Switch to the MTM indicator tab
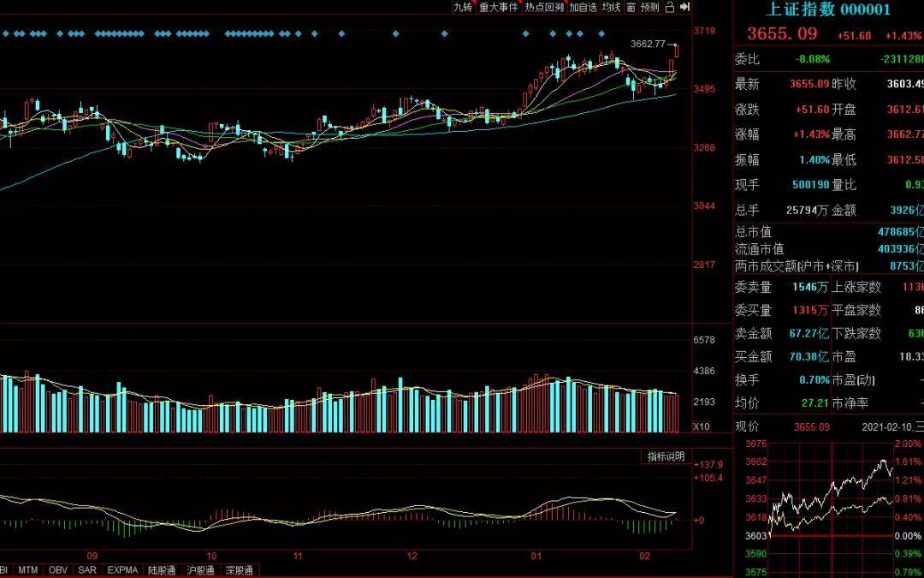The width and height of the screenshot is (924, 578). tap(28, 570)
